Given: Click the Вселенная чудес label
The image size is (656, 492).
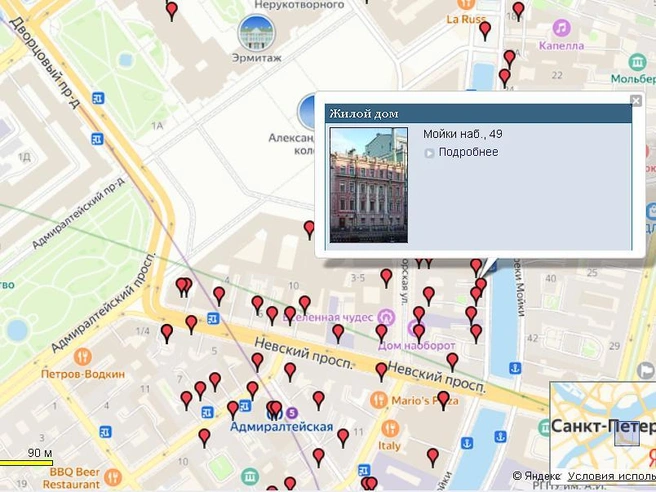Looking at the screenshot, I should (x=329, y=318).
